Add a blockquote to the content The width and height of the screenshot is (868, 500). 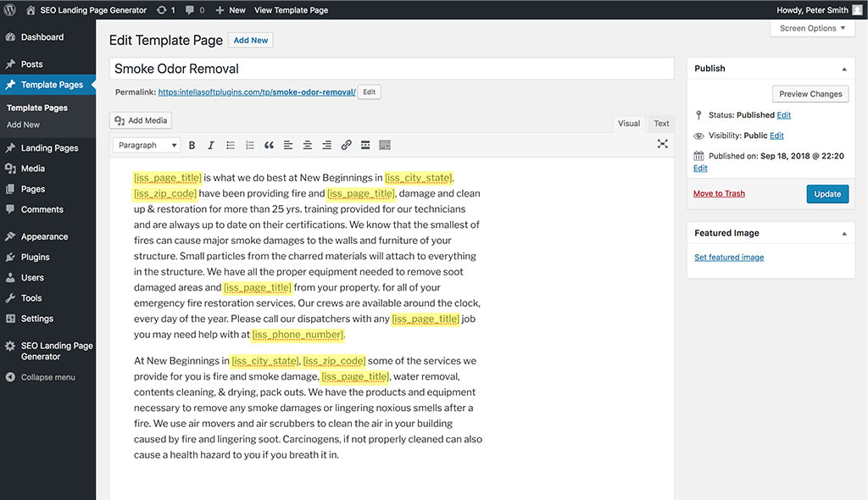pos(269,145)
